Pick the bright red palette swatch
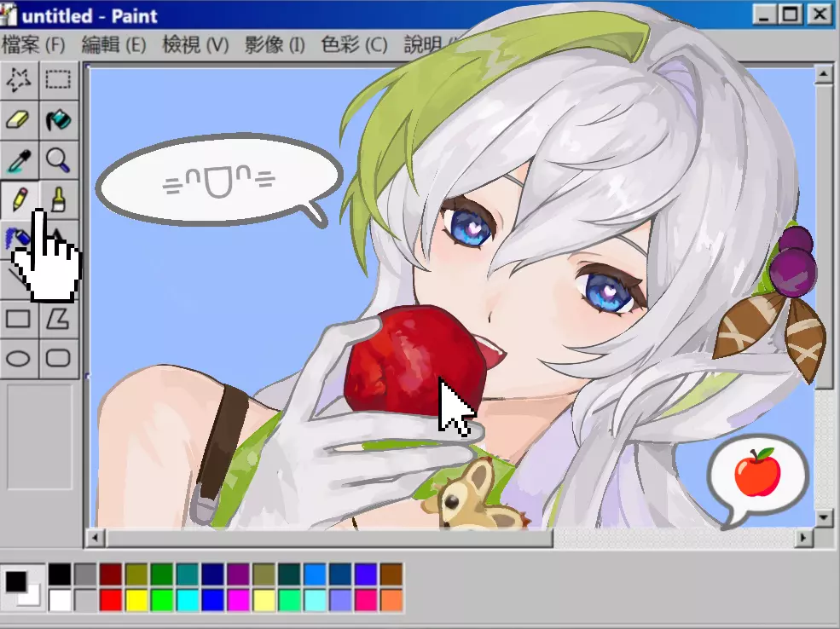This screenshot has height=629, width=840. point(111,600)
